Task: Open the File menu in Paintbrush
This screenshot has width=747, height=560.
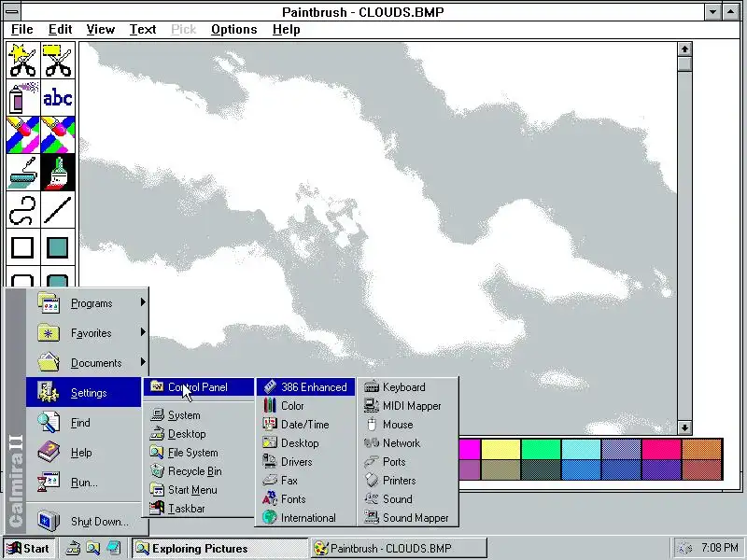Action: 21,30
